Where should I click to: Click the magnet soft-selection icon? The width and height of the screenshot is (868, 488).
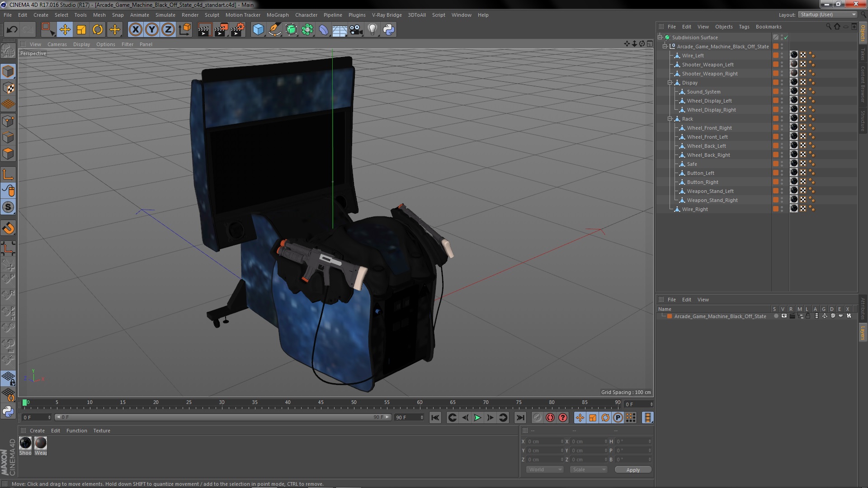[x=8, y=228]
